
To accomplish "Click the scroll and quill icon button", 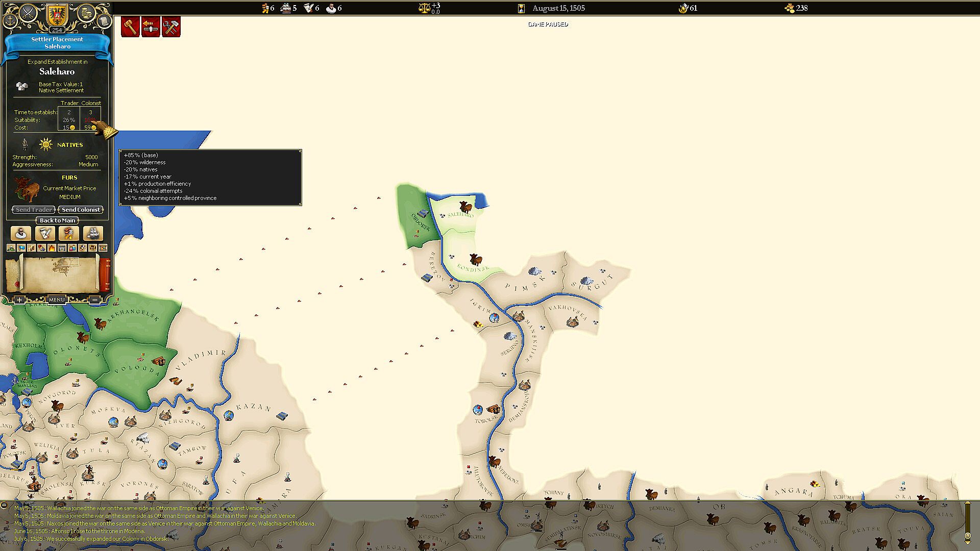I will pyautogui.click(x=45, y=233).
